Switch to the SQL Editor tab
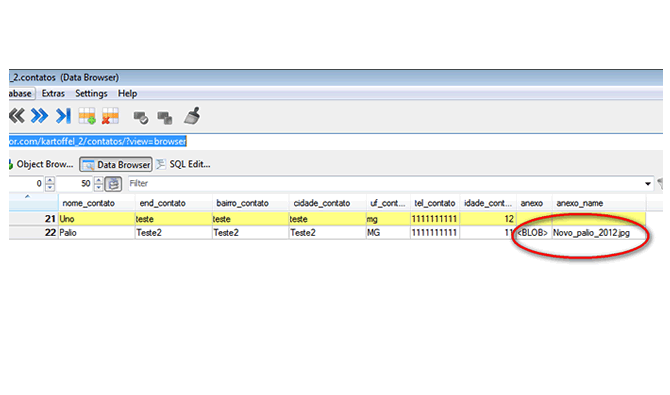670x395 pixels. click(x=183, y=164)
